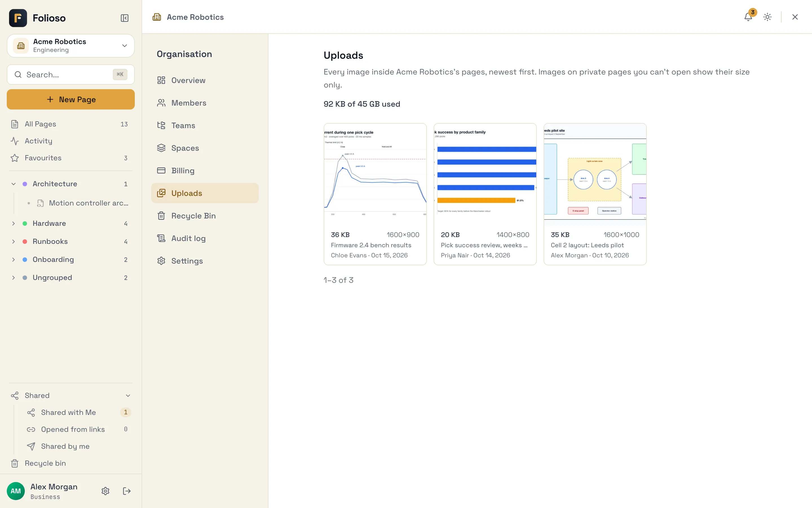Open the Spaces section
The width and height of the screenshot is (812, 508).
pyautogui.click(x=205, y=148)
